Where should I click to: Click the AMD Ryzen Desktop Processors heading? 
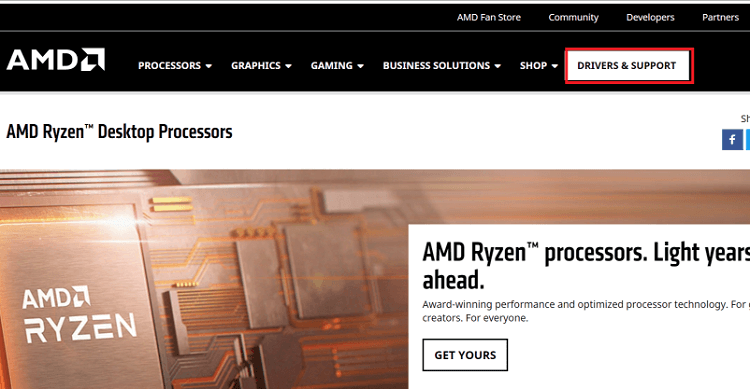click(x=119, y=132)
